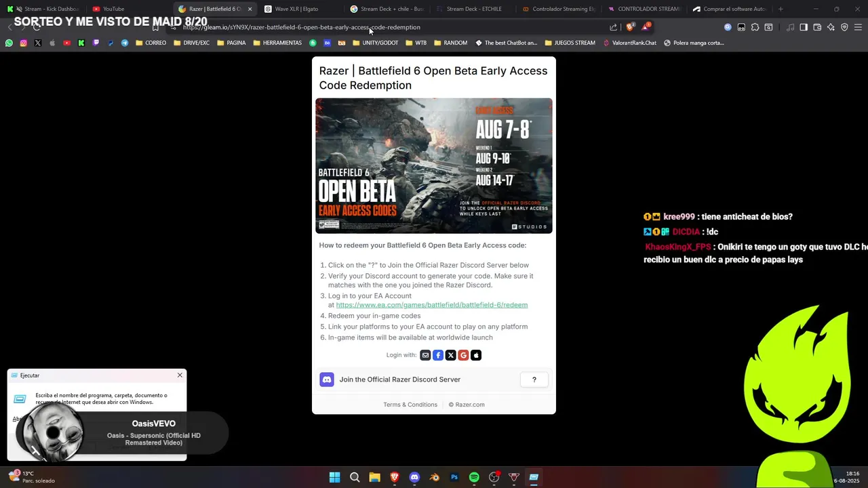This screenshot has height=488, width=868.
Task: Login with Apple icon
Action: [476, 355]
